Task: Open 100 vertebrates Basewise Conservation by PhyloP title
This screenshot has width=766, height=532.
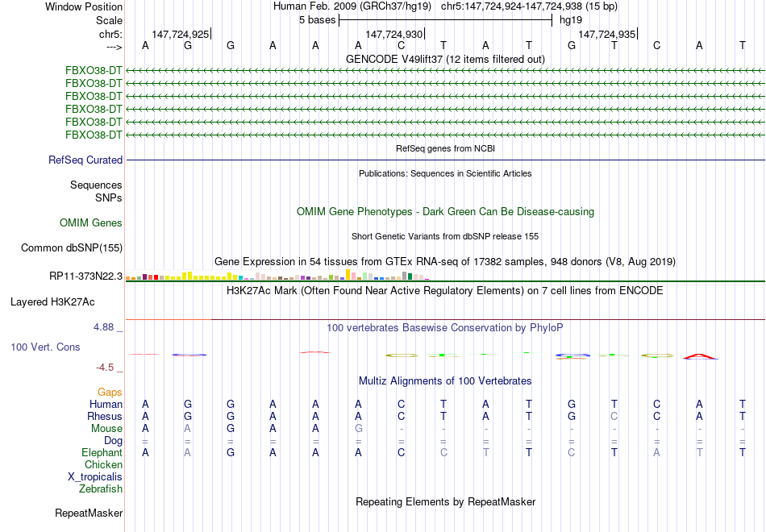Action: click(x=445, y=328)
